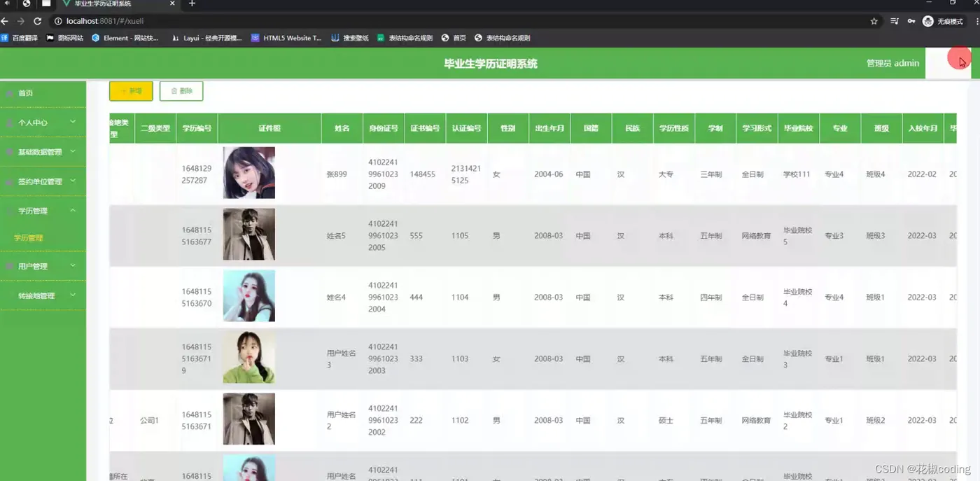Open the ID photo of 张899

[249, 173]
